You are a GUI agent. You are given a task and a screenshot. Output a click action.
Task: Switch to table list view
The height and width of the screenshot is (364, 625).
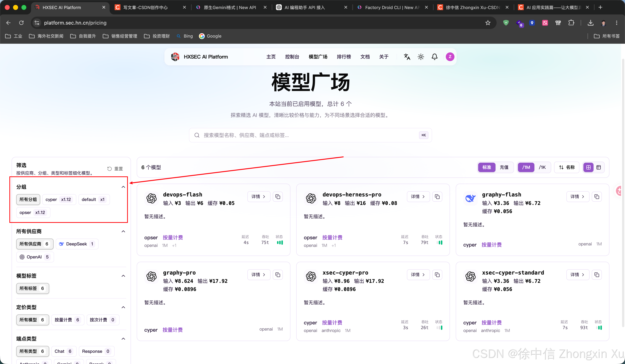coord(599,168)
